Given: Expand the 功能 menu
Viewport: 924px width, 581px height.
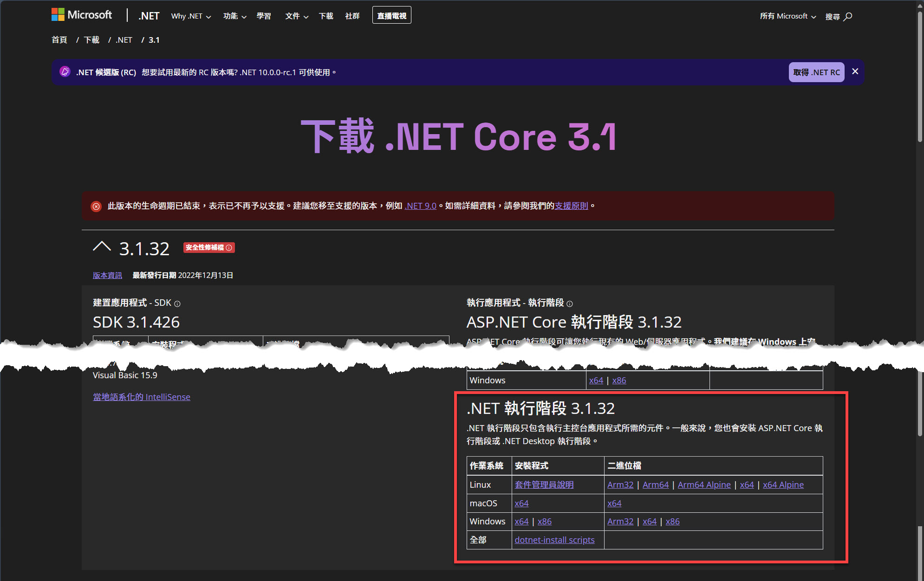Looking at the screenshot, I should click(234, 16).
